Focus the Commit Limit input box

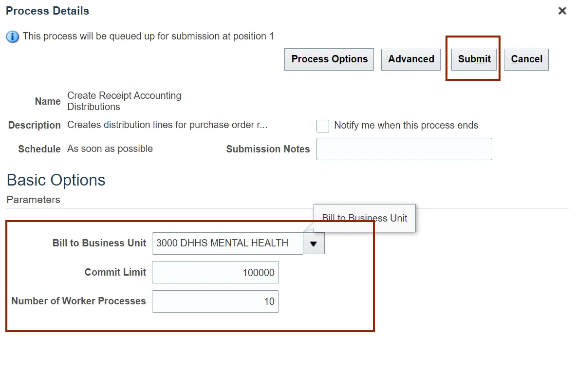(215, 273)
